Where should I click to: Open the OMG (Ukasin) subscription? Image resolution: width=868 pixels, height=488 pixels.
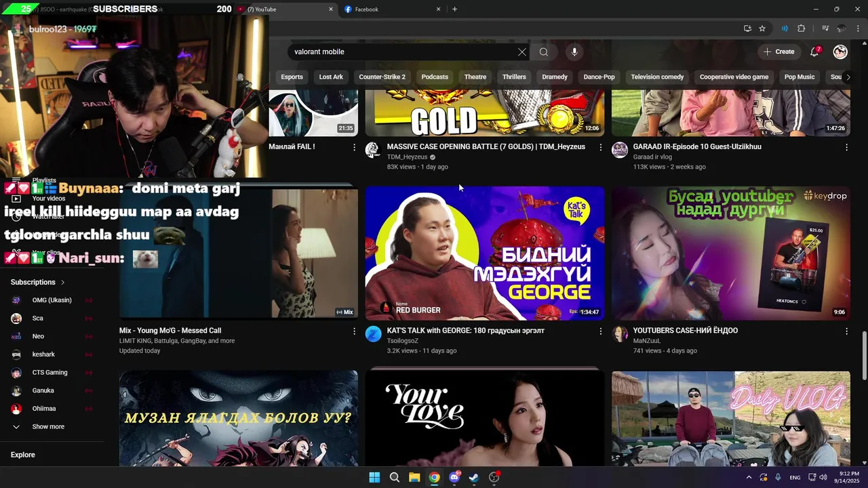[52, 300]
